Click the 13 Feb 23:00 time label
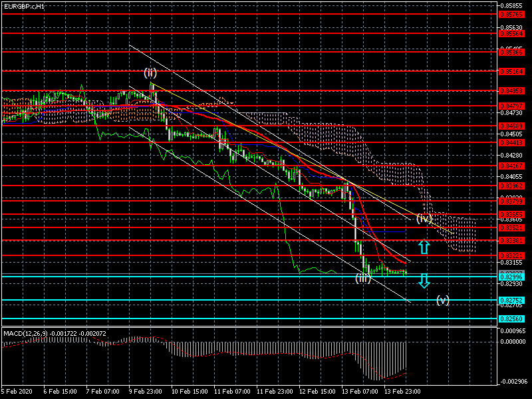 402,392
